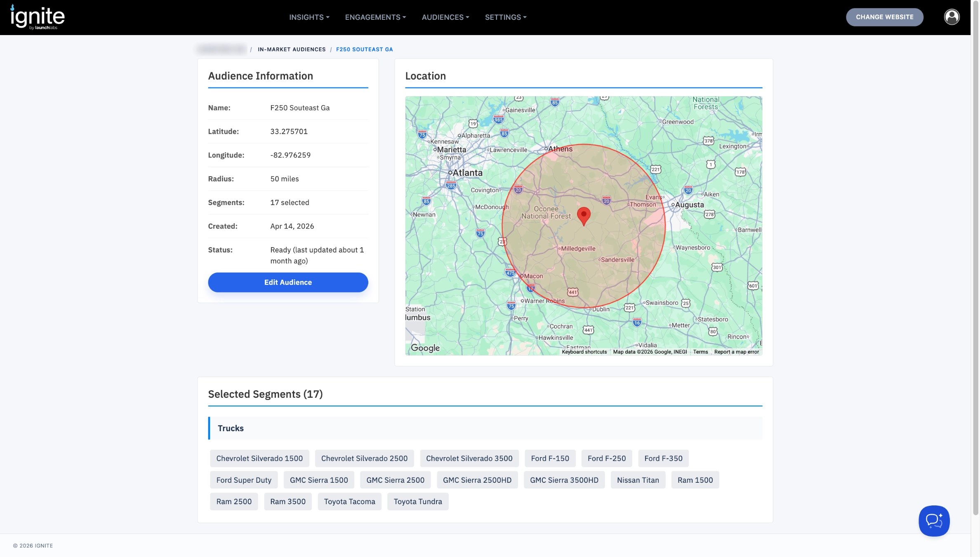
Task: Click the Google logo on the map
Action: [425, 348]
